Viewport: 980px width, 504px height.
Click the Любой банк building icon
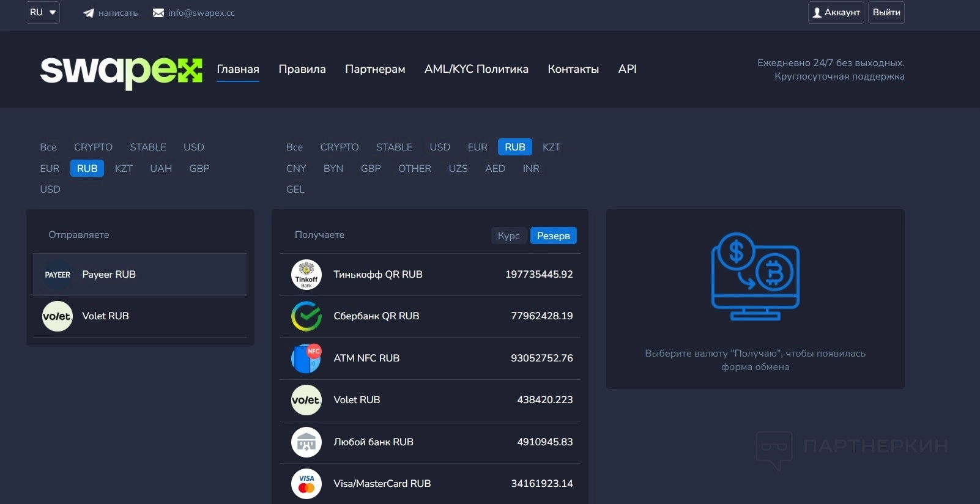[306, 442]
